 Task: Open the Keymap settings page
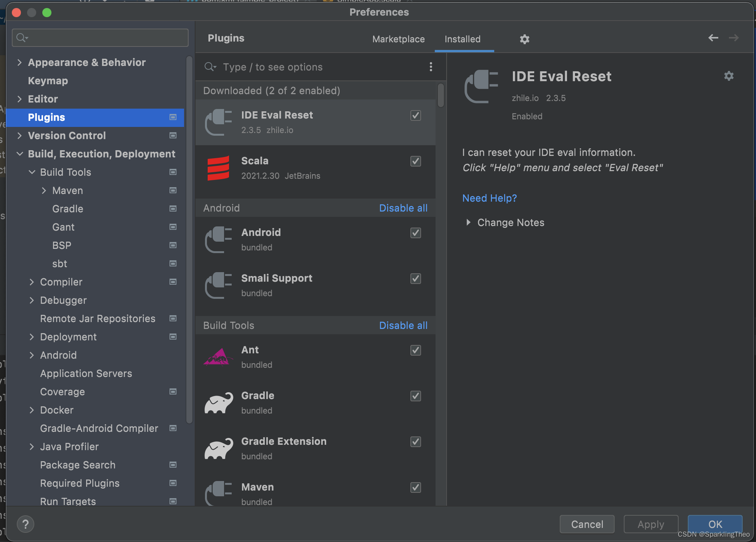[x=48, y=80]
